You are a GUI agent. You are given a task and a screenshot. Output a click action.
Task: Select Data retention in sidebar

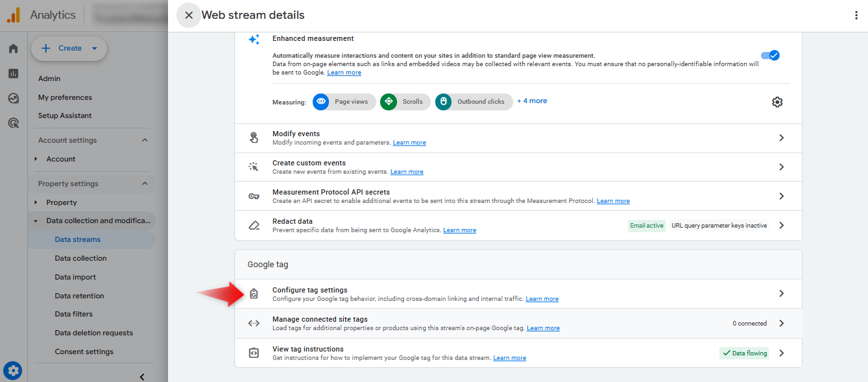(79, 296)
